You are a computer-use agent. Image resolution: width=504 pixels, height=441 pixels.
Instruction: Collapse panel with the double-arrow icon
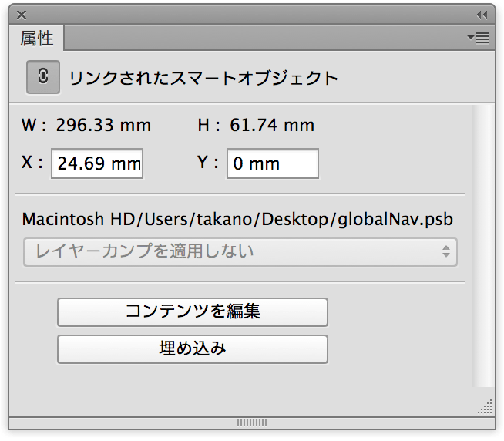point(482,15)
